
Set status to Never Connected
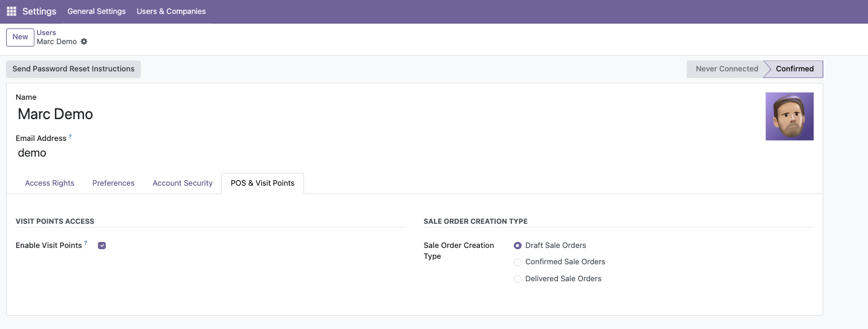(x=727, y=69)
